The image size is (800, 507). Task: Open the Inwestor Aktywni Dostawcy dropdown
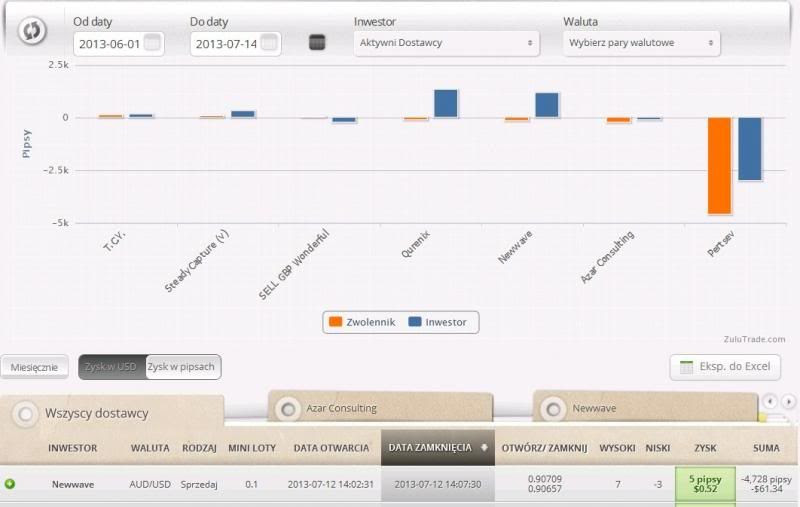(446, 43)
